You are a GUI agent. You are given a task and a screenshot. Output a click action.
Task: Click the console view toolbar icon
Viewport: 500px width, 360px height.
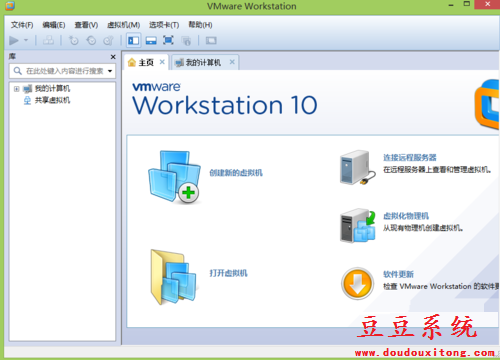tap(211, 41)
